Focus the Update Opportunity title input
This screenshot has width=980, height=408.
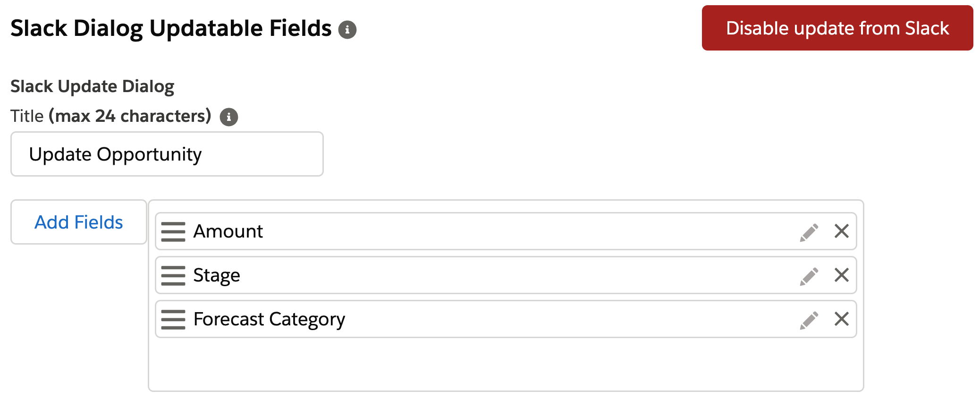(167, 154)
